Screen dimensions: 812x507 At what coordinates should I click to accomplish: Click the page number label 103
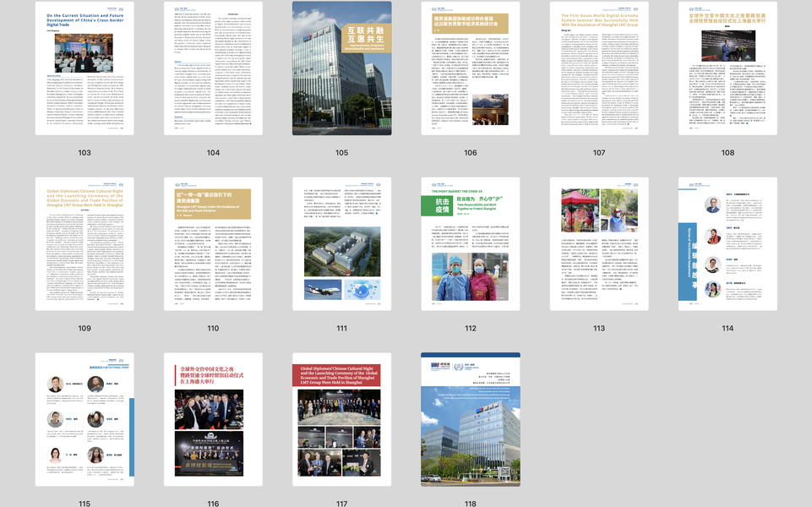[x=84, y=153]
